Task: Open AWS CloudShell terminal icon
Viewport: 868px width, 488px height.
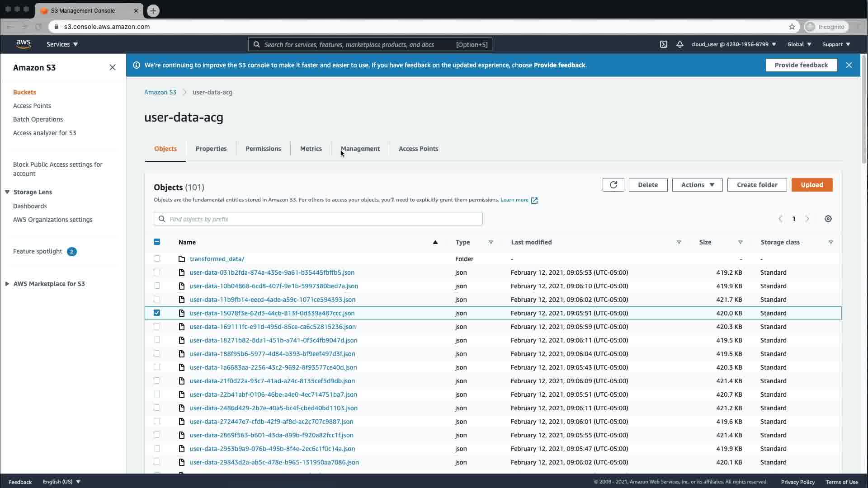Action: (663, 44)
